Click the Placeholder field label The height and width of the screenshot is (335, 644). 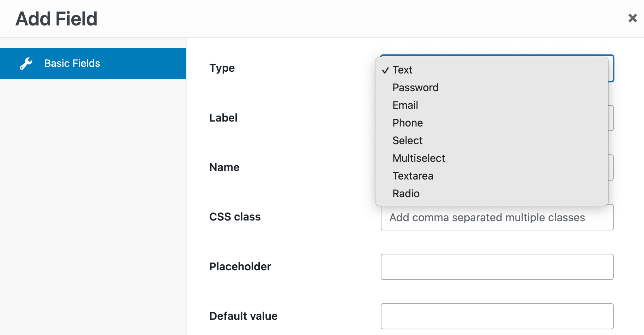(240, 266)
